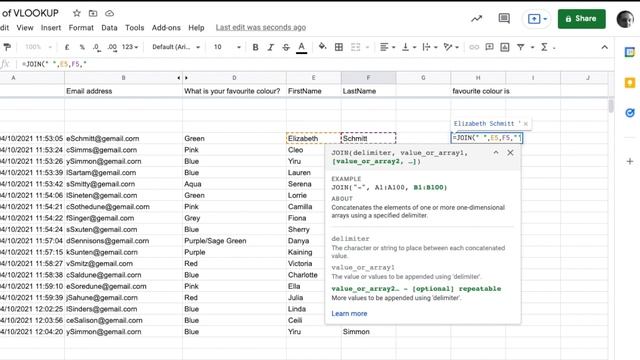Image resolution: width=640 pixels, height=360 pixels.
Task: Open the account profile avatar
Action: [625, 19]
